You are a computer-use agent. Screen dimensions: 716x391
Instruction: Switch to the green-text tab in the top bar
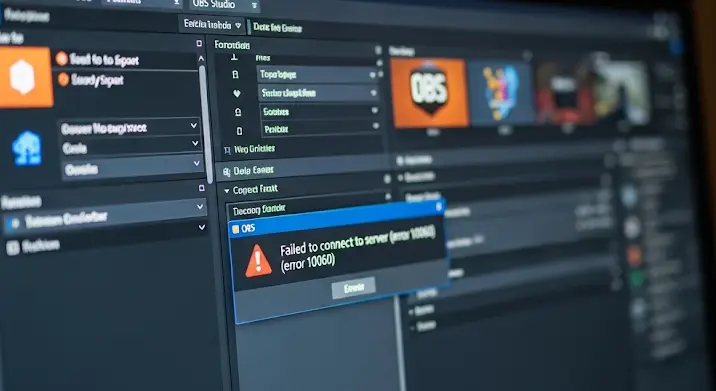tap(278, 28)
